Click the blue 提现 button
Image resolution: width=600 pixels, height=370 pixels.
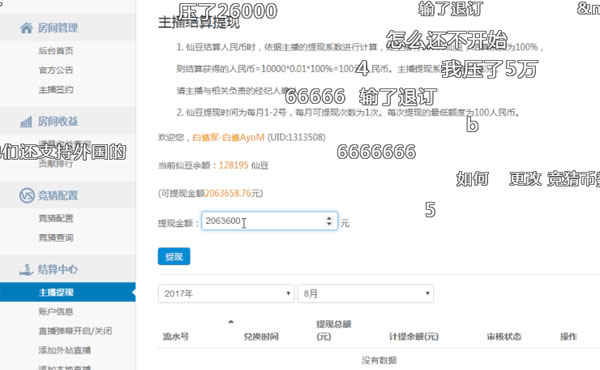coord(174,256)
